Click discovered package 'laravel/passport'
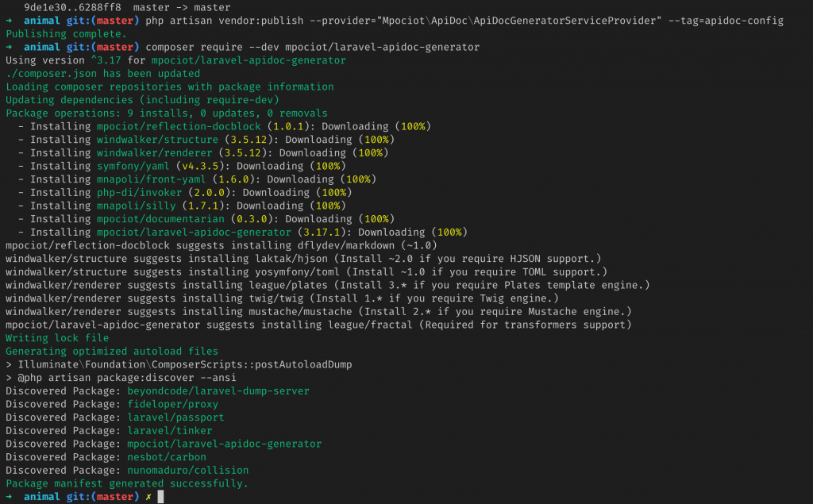Screen dimensions: 813x504 175,417
